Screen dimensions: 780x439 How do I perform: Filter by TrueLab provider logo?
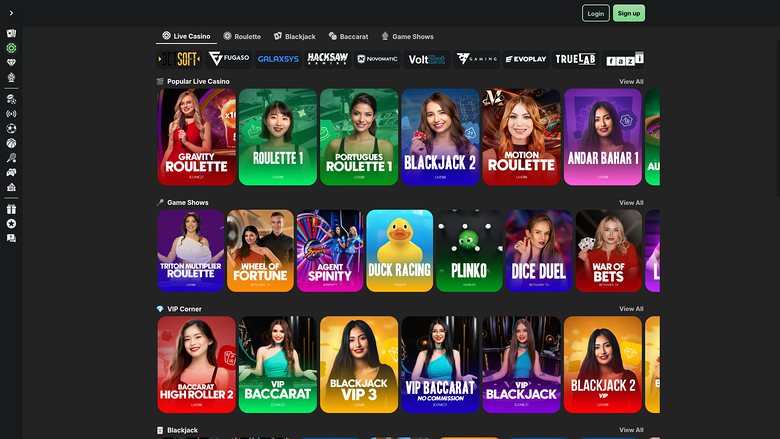coord(575,59)
